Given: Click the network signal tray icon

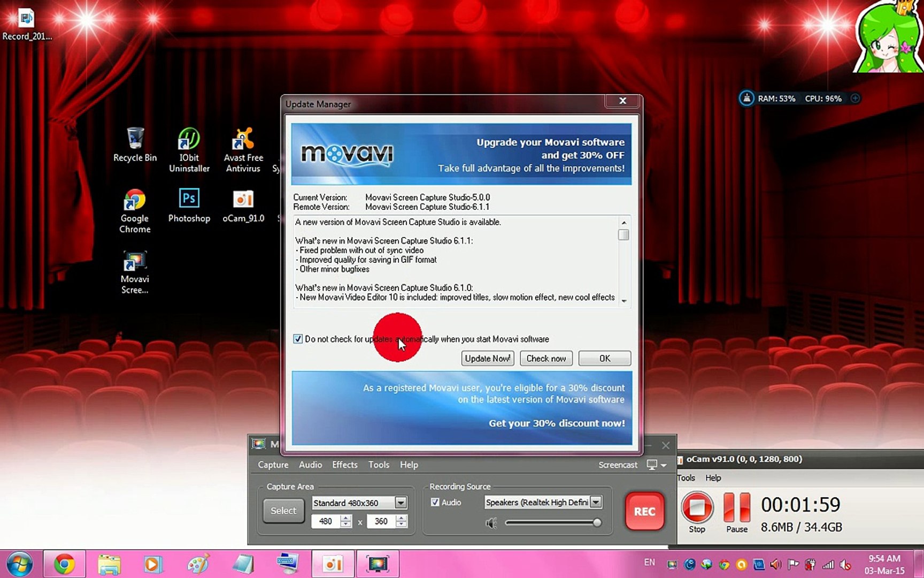Looking at the screenshot, I should [828, 564].
